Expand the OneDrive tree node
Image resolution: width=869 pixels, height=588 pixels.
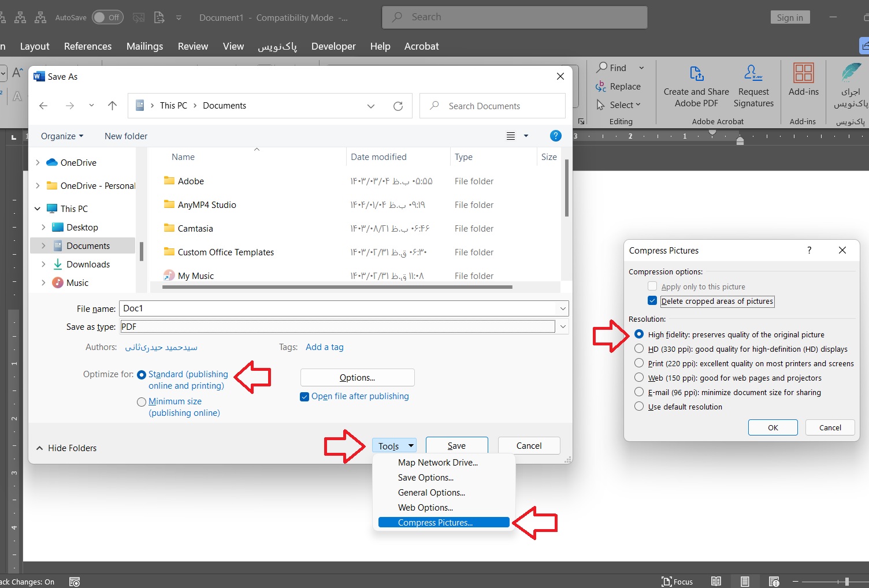[38, 163]
